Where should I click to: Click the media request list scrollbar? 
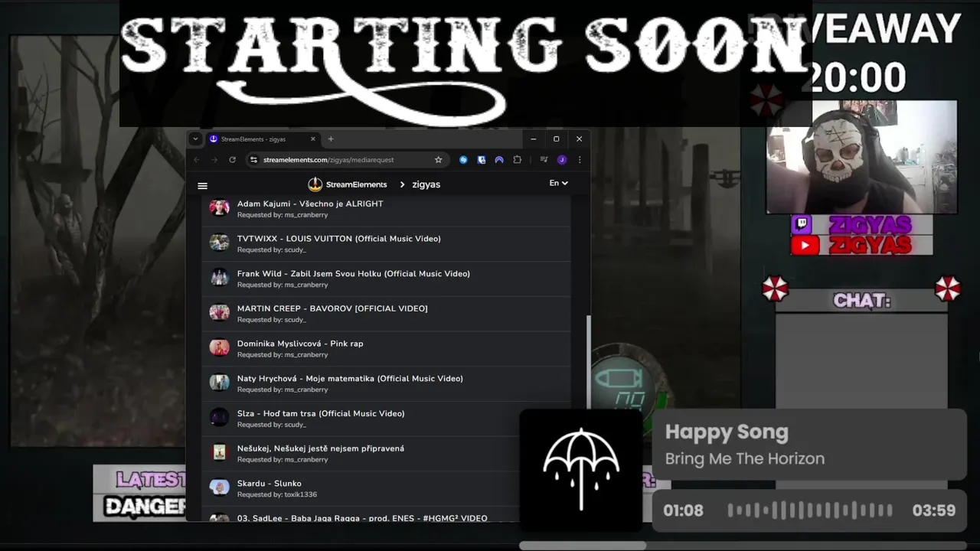[589, 361]
